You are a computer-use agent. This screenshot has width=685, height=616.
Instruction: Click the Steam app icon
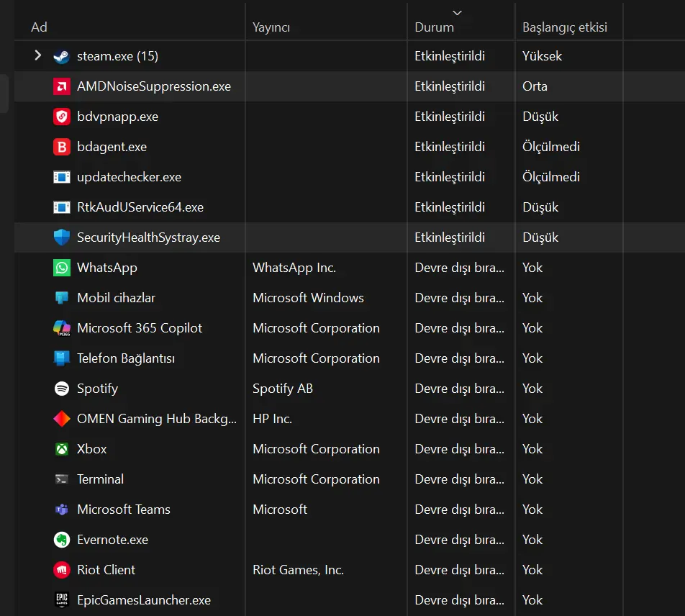pyautogui.click(x=62, y=56)
